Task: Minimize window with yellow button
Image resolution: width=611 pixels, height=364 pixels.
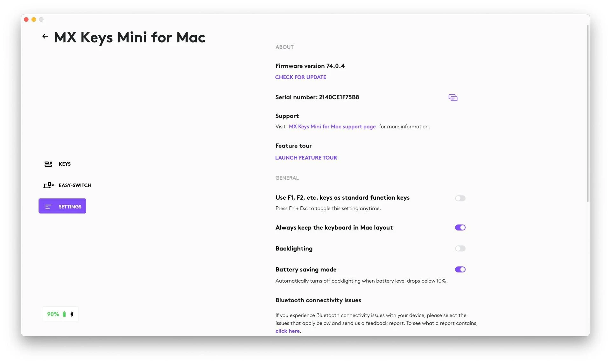Action: [x=34, y=20]
